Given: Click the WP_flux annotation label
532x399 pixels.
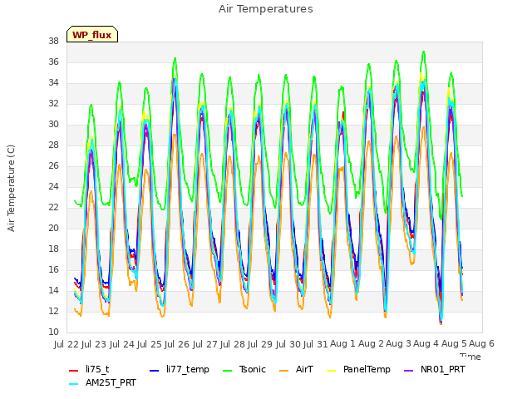Looking at the screenshot, I should click(92, 35).
